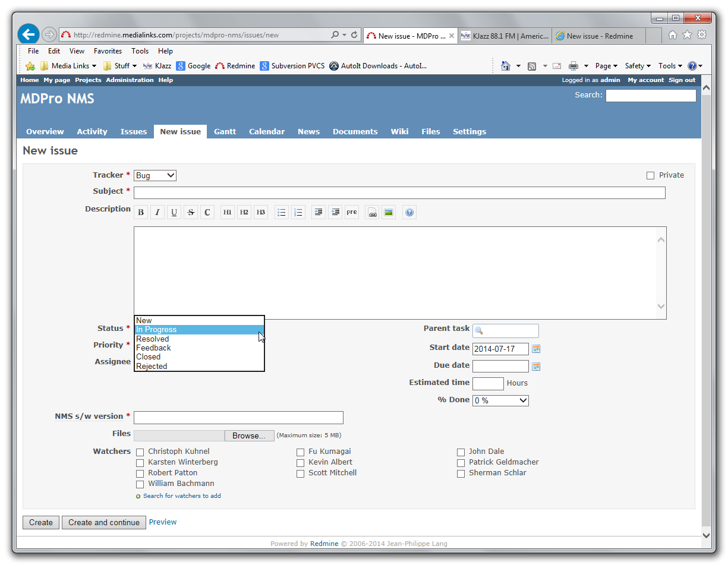Add William Bachmann as watcher

[x=140, y=484]
